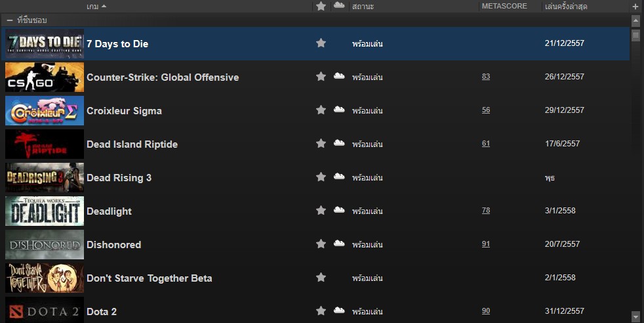Click the scrollbar up arrow

pos(635,20)
